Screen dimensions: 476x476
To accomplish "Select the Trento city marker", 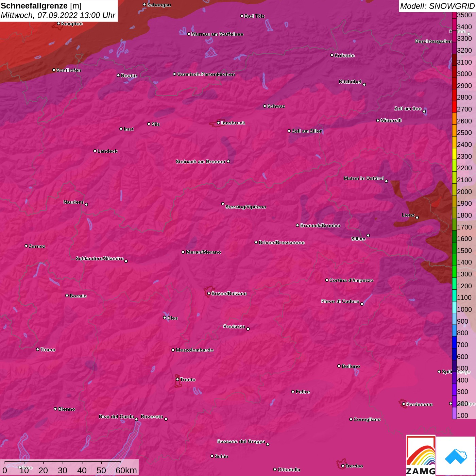I will 177,379.
